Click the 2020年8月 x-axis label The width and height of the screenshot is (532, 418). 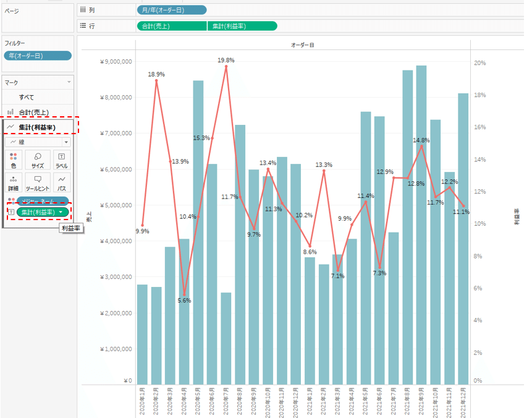240,401
